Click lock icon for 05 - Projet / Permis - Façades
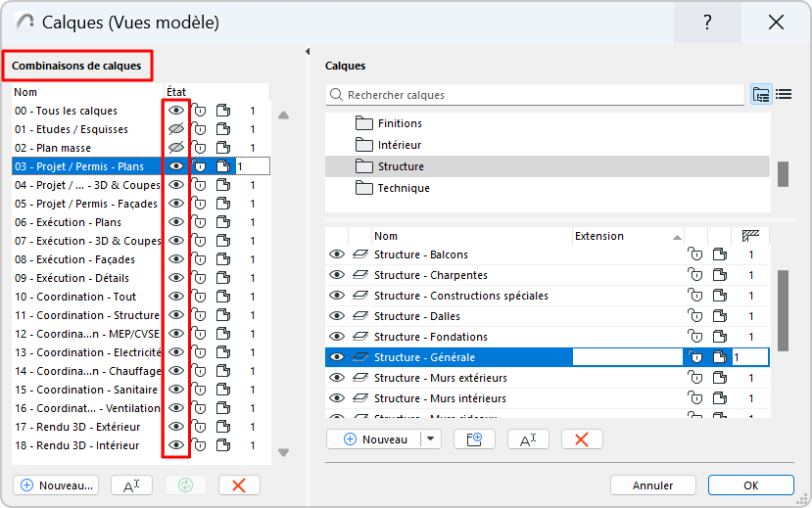The width and height of the screenshot is (812, 508). [x=199, y=204]
